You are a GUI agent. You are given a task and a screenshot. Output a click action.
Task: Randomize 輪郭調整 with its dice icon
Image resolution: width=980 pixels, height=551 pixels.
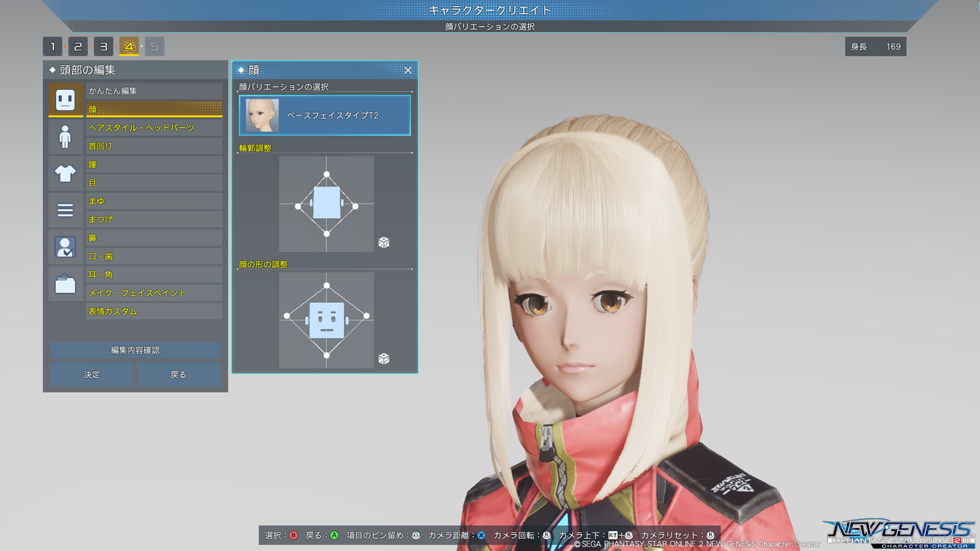click(384, 243)
